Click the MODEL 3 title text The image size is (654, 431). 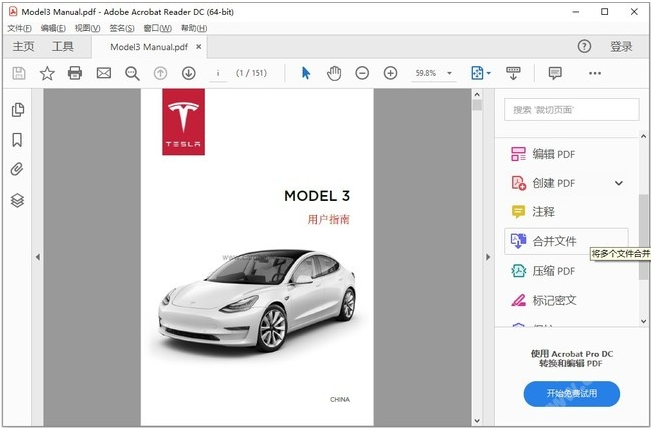[317, 196]
